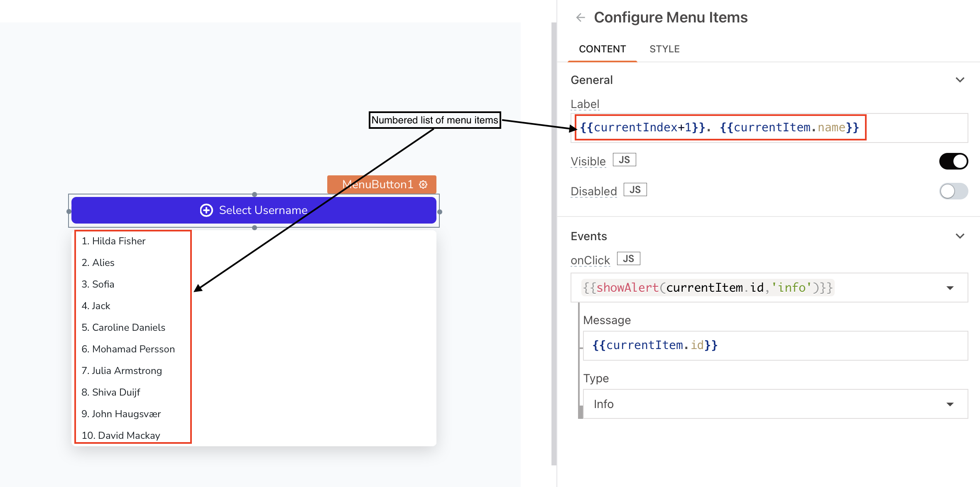Screen dimensions: 980x487
Task: Enable the Disabled switch
Action: point(953,191)
